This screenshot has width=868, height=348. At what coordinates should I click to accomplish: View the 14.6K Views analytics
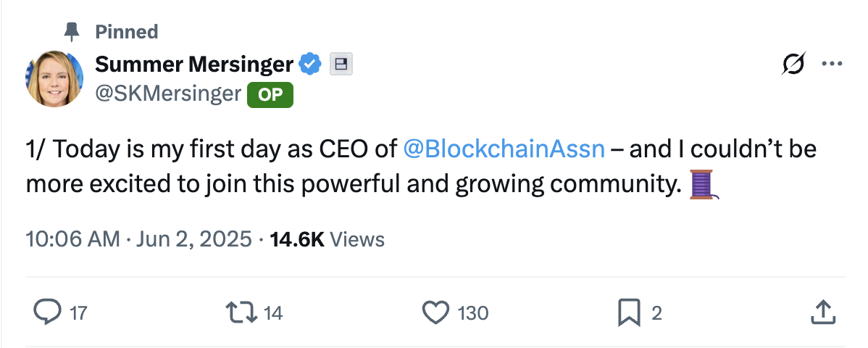coord(327,239)
